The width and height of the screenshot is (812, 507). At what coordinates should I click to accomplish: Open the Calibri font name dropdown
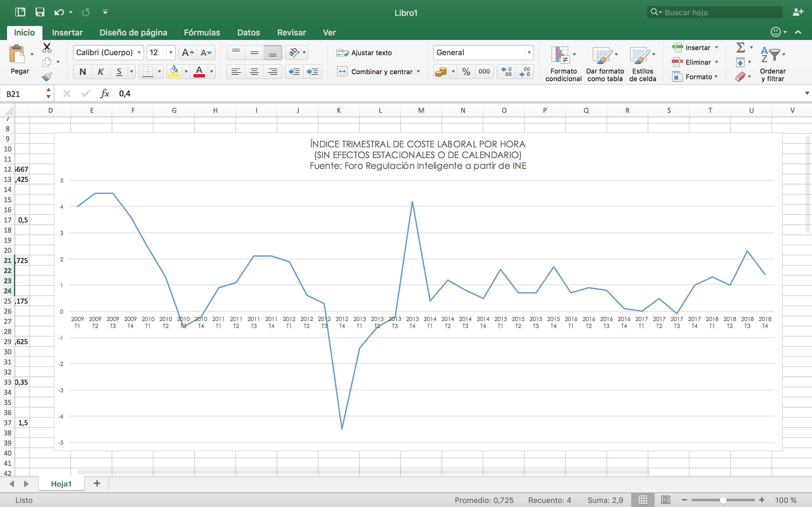(x=139, y=53)
